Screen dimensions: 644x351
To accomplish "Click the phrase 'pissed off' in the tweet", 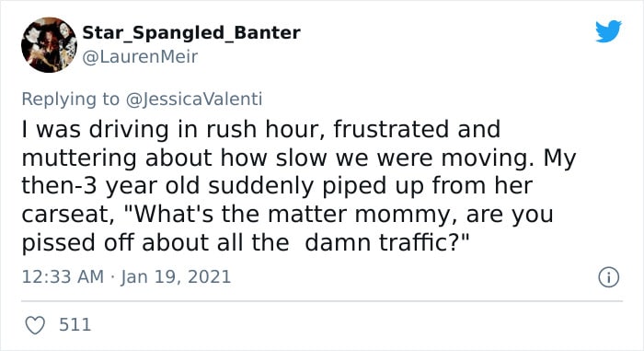I will (x=77, y=243).
